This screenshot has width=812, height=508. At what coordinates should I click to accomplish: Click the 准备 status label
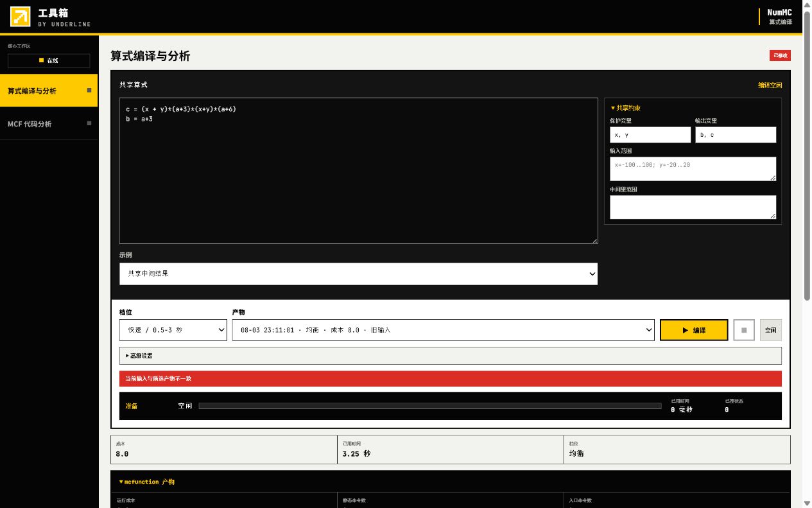pos(131,406)
